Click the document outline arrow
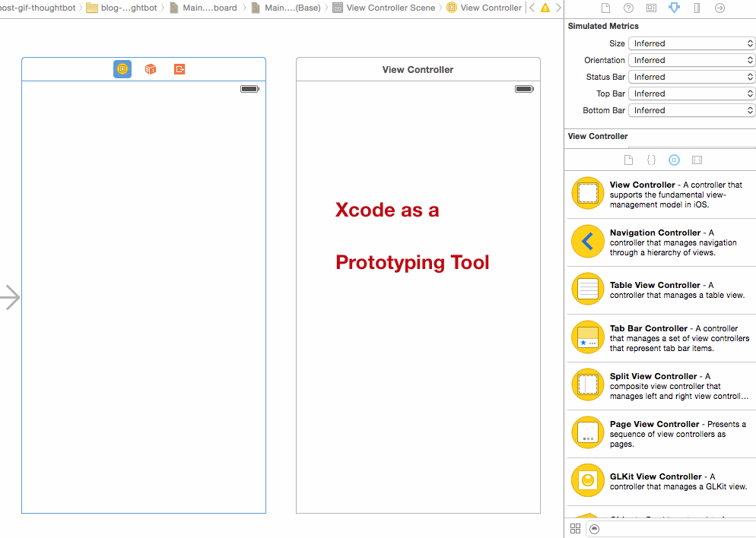Image resolution: width=756 pixels, height=538 pixels. pyautogui.click(x=11, y=297)
